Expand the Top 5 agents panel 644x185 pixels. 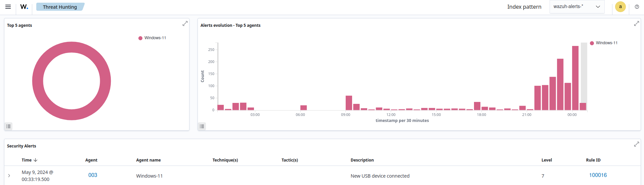(185, 23)
